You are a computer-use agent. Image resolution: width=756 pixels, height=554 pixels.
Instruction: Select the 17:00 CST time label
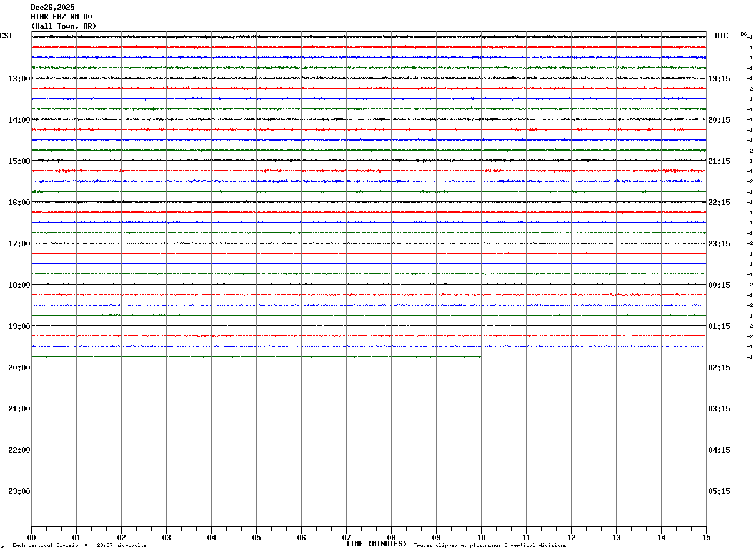coord(19,244)
